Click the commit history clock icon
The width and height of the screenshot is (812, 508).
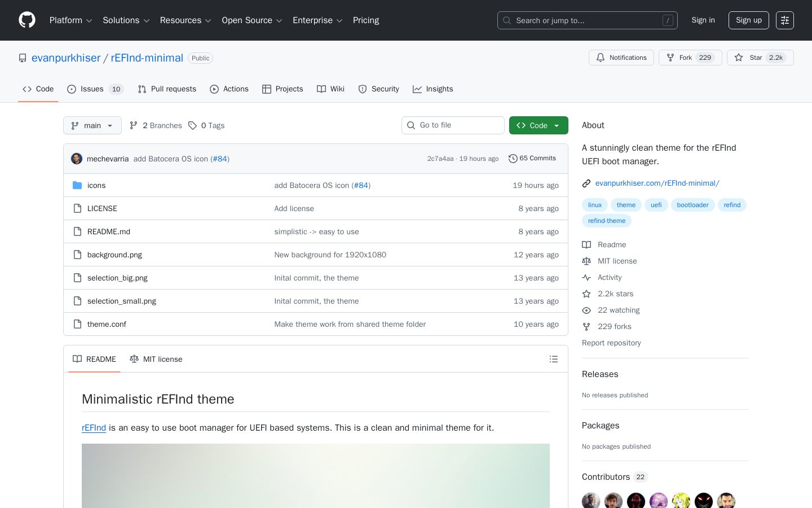tap(513, 159)
